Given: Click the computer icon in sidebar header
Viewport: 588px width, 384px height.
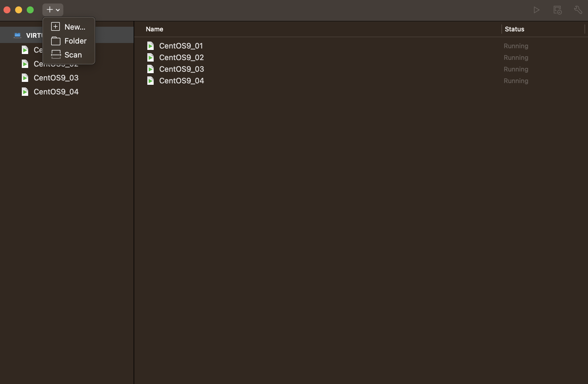Looking at the screenshot, I should coord(17,35).
